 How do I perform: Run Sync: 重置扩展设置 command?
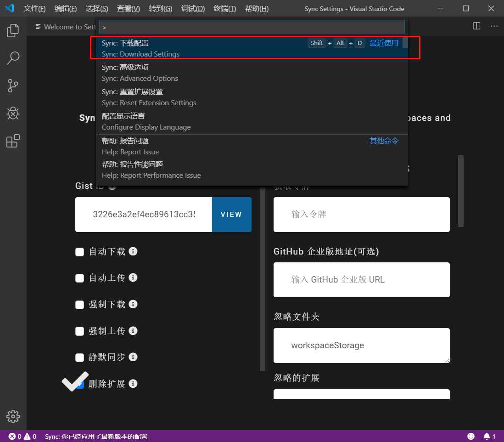(252, 97)
